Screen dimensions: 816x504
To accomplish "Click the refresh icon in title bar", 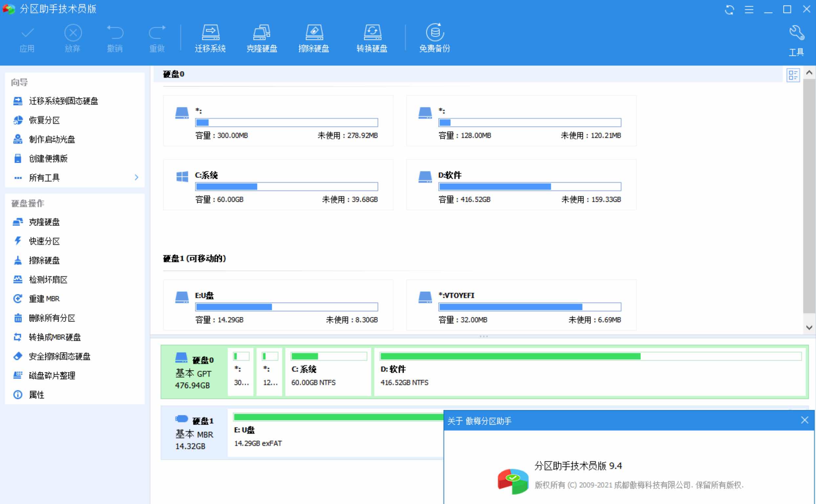I will [729, 9].
